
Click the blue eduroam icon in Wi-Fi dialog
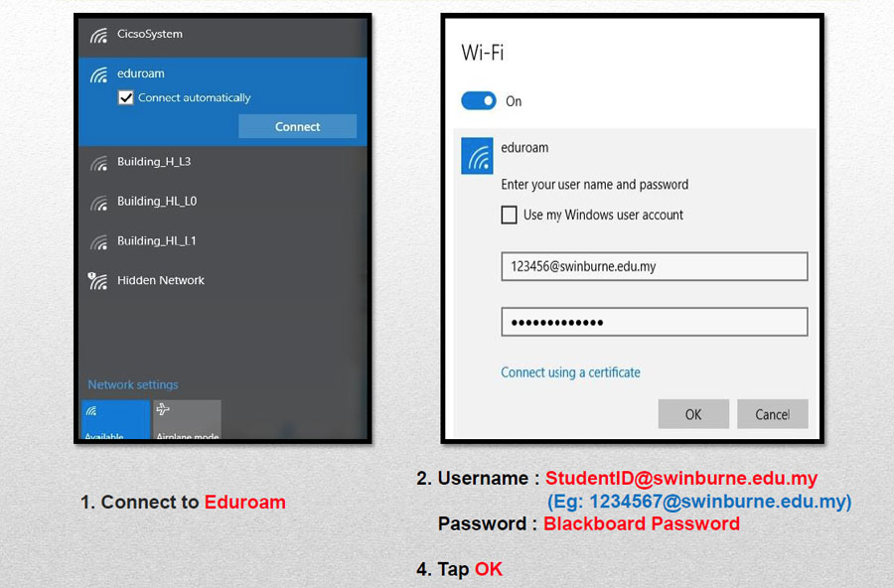tap(477, 156)
